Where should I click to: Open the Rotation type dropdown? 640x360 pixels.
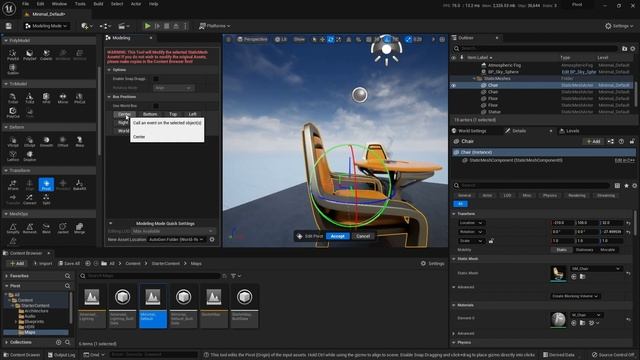point(471,232)
